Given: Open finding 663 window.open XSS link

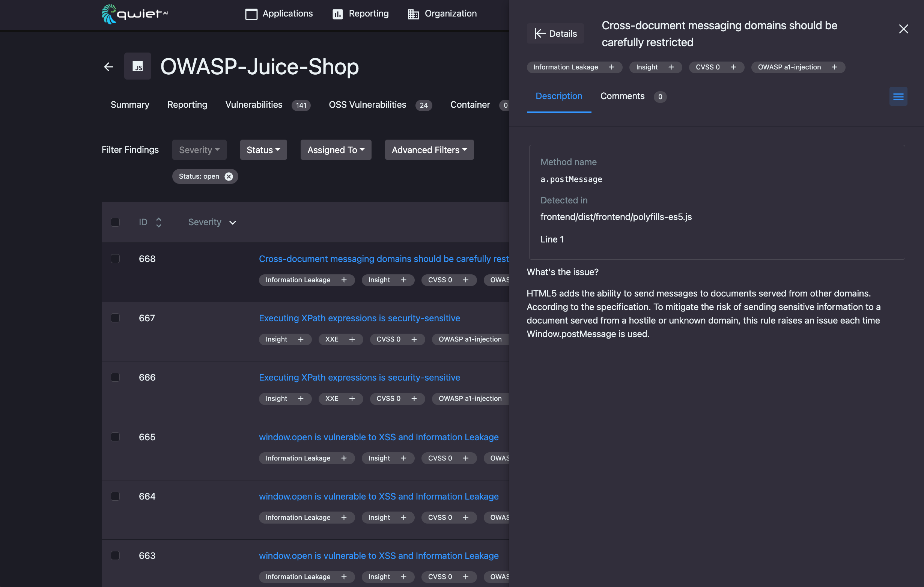Looking at the screenshot, I should (x=378, y=555).
